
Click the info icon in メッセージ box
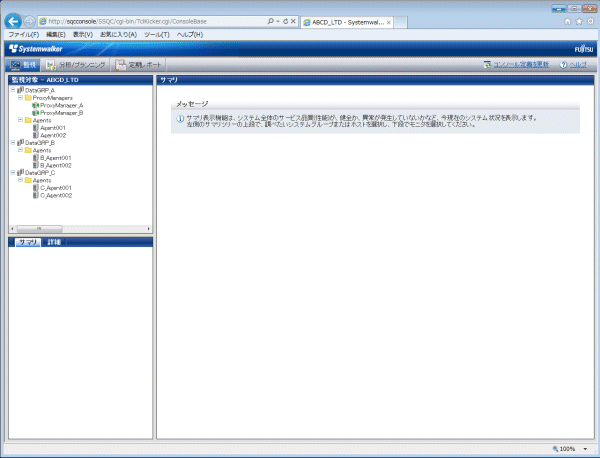tap(180, 119)
